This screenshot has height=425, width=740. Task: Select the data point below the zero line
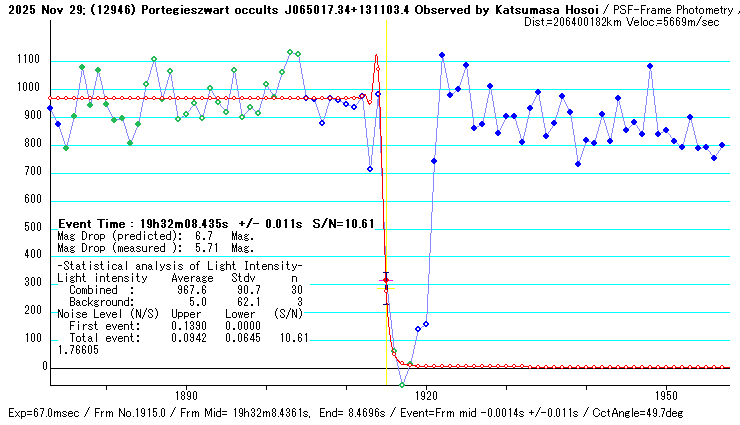[x=402, y=384]
